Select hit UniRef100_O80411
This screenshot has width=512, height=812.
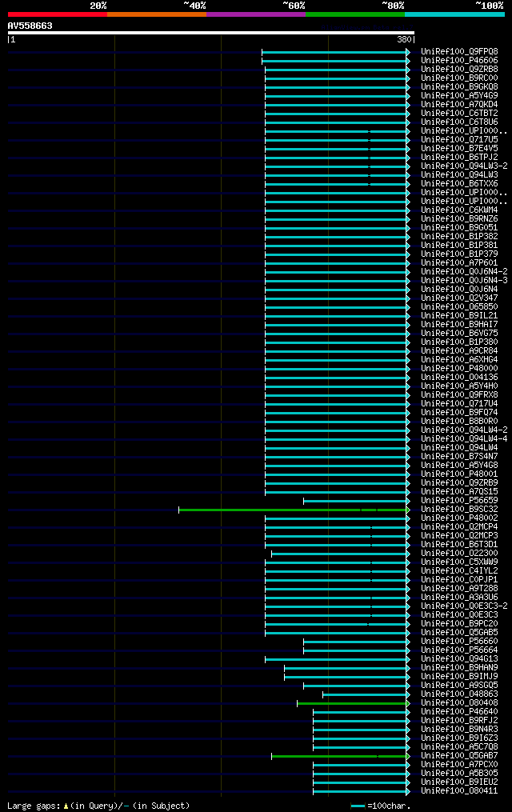pos(459,791)
